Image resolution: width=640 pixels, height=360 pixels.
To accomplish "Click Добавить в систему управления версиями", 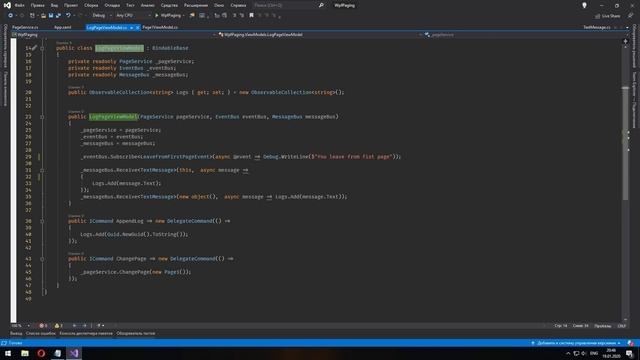I will [x=576, y=343].
